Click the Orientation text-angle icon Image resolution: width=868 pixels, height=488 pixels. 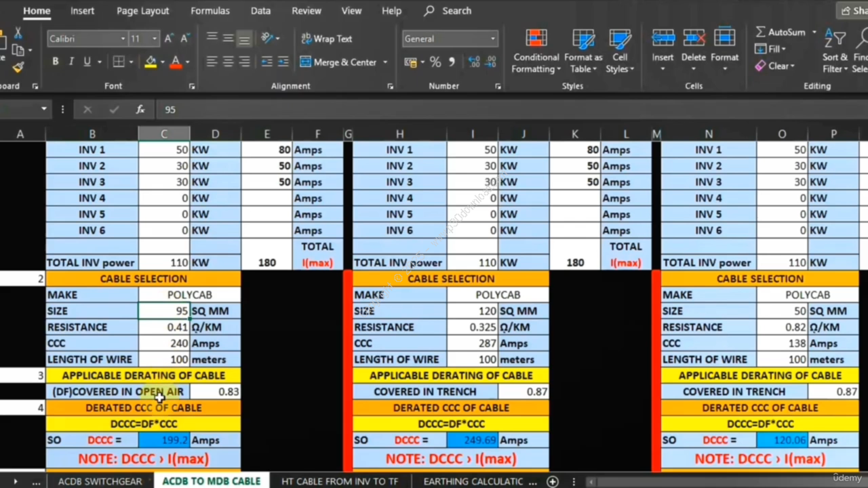(x=267, y=39)
